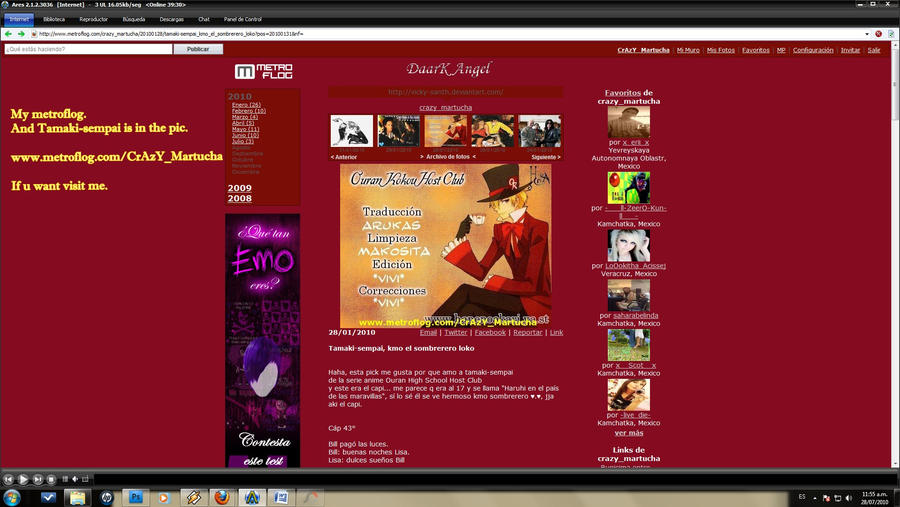Open the Mi Muro link
Image resolution: width=900 pixels, height=507 pixels.
tap(688, 50)
